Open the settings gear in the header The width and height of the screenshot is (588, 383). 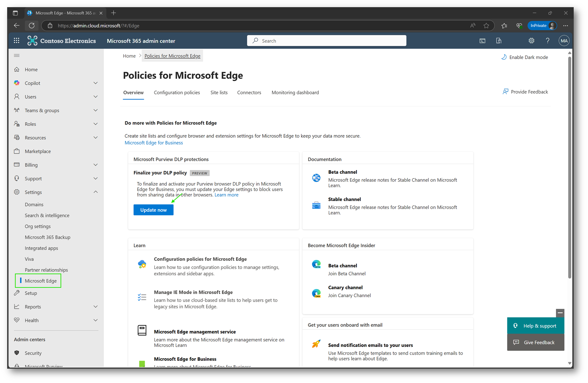(x=531, y=41)
